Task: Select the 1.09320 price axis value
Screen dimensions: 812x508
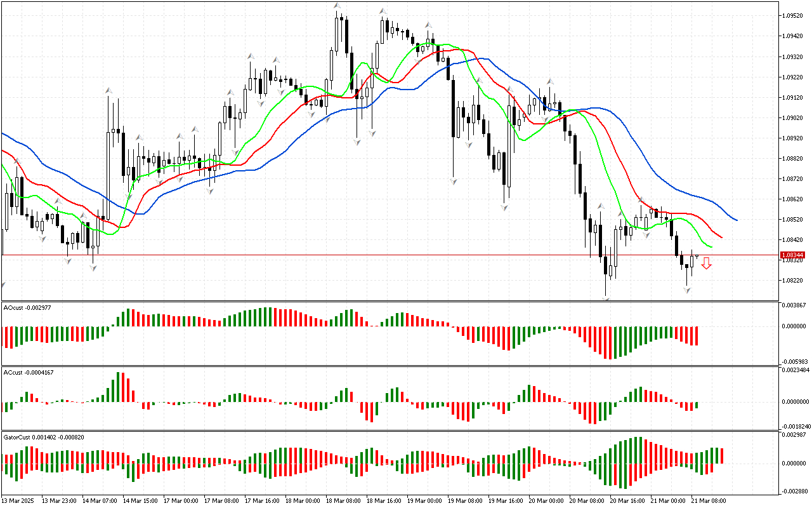Action: point(793,57)
